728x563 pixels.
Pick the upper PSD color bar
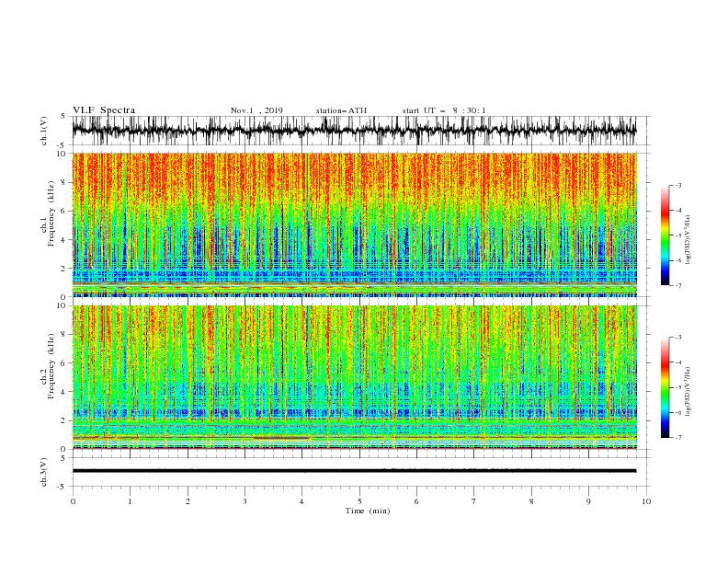click(x=665, y=236)
